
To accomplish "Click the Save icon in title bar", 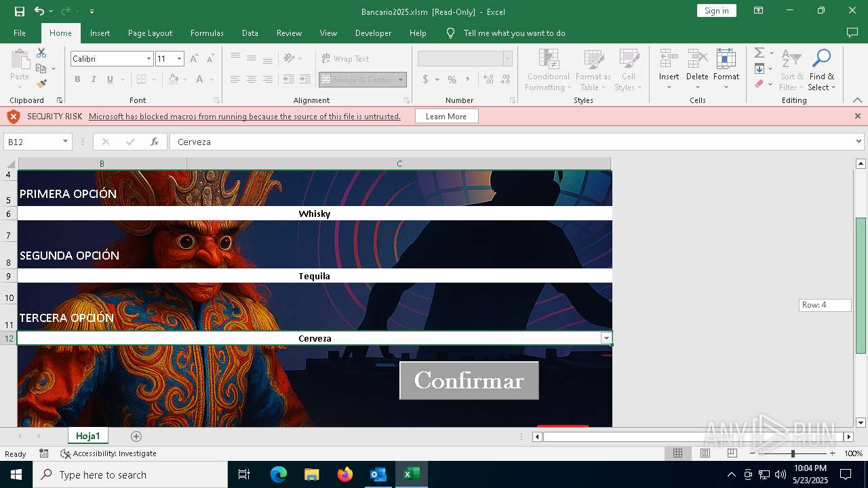I will pos(19,11).
